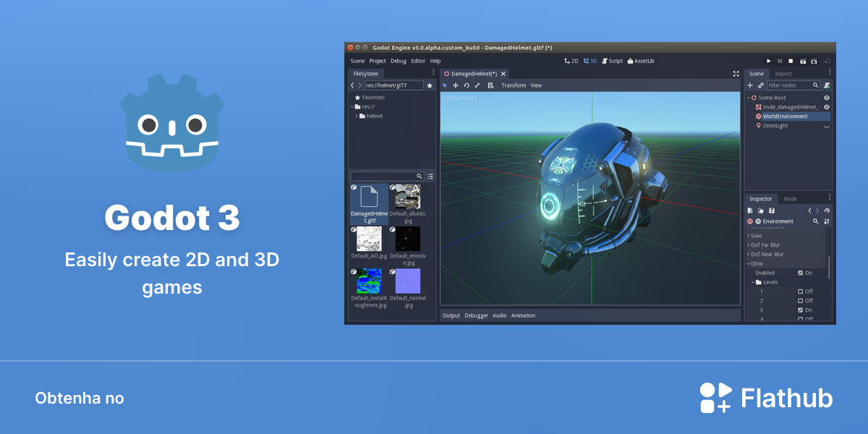The width and height of the screenshot is (868, 434).
Task: Enable Glow level 1 checkbox
Action: (800, 292)
